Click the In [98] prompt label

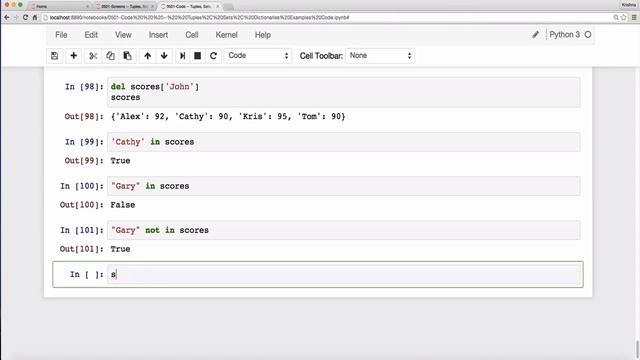pos(84,87)
